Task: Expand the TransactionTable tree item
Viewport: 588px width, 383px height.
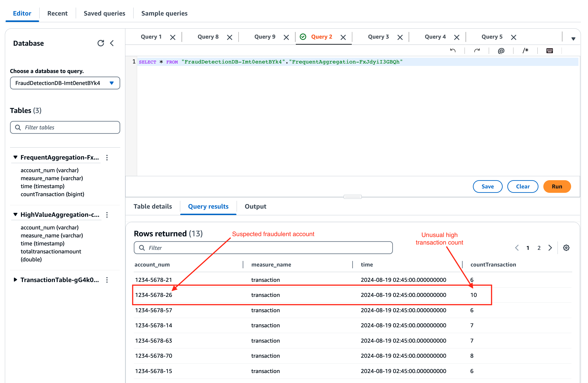Action: click(15, 280)
